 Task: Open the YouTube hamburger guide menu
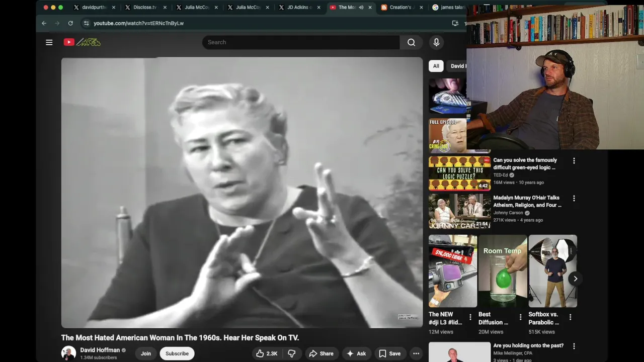[49, 42]
